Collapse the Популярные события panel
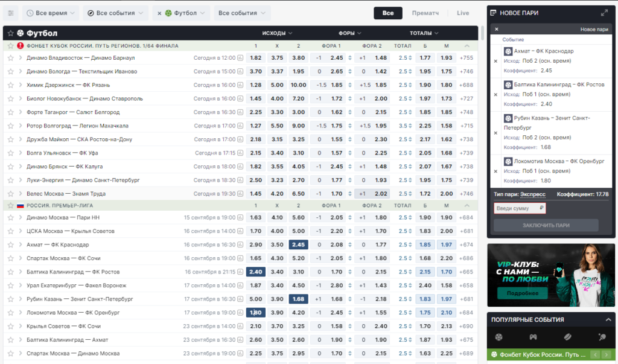 (608, 320)
